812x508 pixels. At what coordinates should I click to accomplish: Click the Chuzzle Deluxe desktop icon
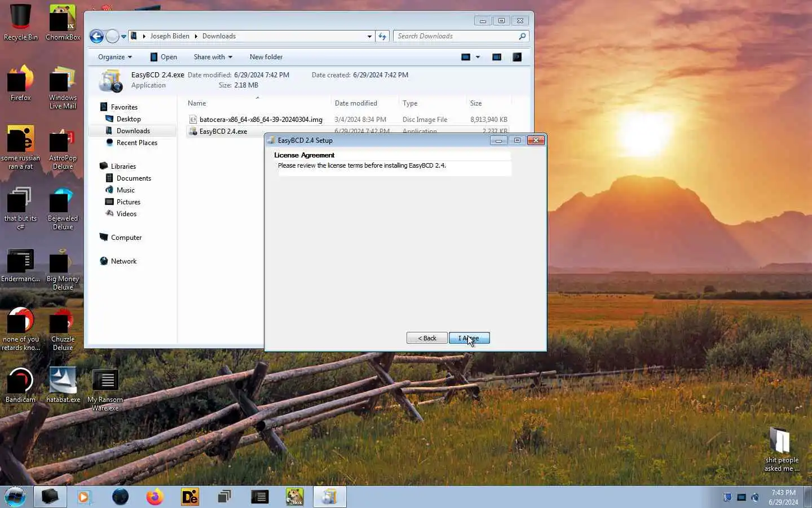(x=63, y=329)
